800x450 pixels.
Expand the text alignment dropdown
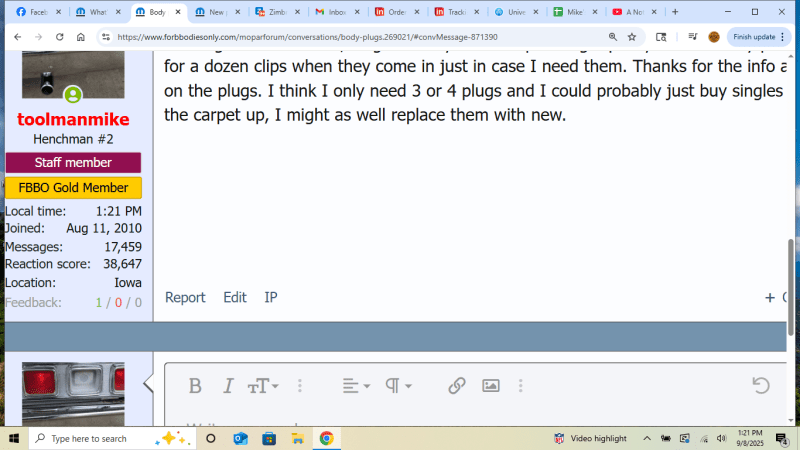pos(355,386)
